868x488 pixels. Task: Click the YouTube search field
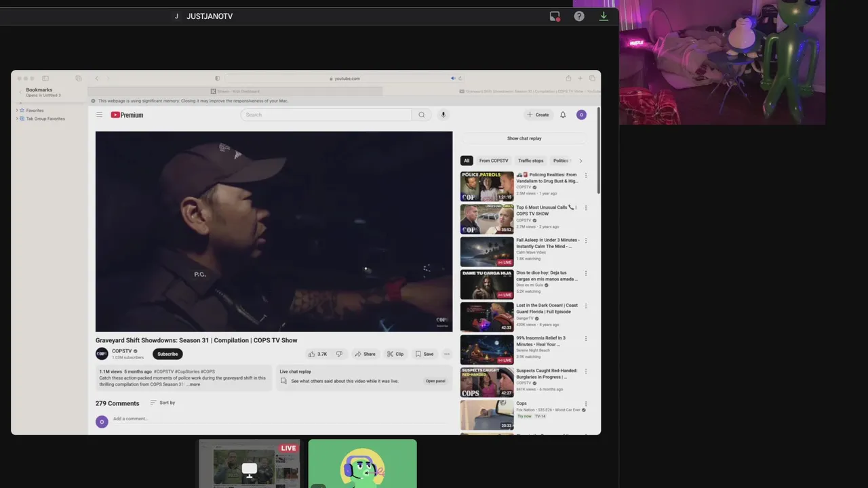click(x=326, y=115)
